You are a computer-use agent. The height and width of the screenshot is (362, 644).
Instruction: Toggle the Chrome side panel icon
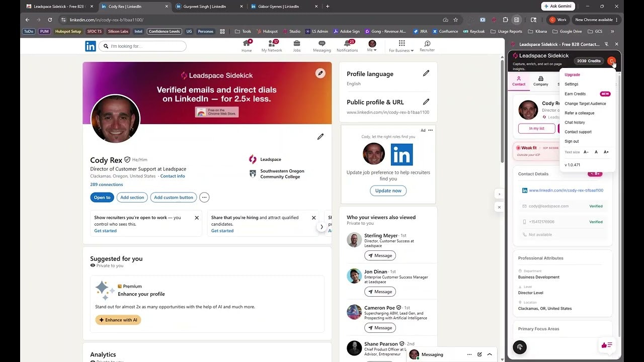(516, 20)
